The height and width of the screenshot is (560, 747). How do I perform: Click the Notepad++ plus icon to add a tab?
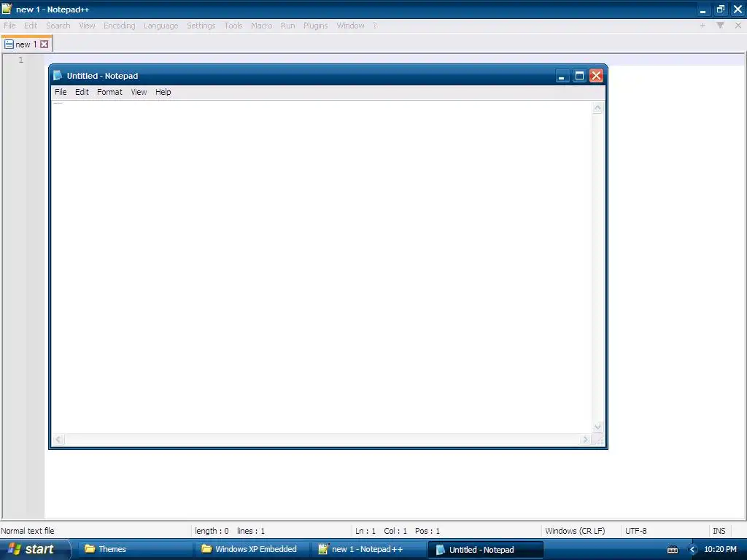[703, 26]
